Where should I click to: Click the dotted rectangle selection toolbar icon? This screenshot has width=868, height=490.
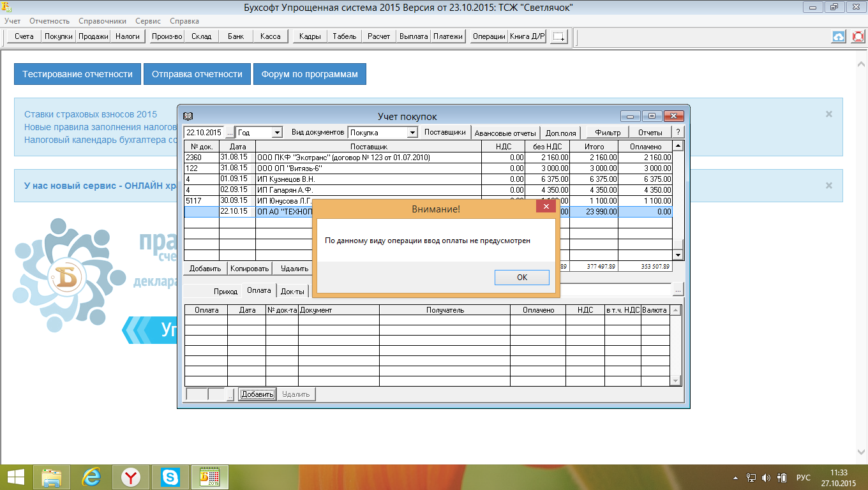[x=559, y=36]
